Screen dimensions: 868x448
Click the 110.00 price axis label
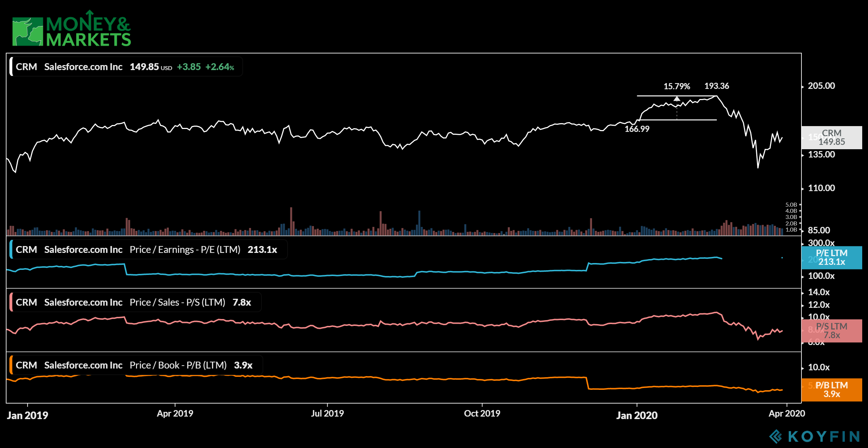coord(821,188)
